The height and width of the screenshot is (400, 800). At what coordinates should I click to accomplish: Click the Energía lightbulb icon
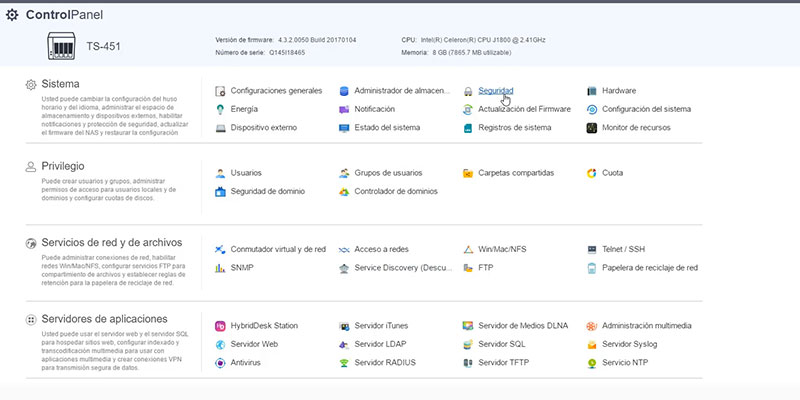[220, 109]
